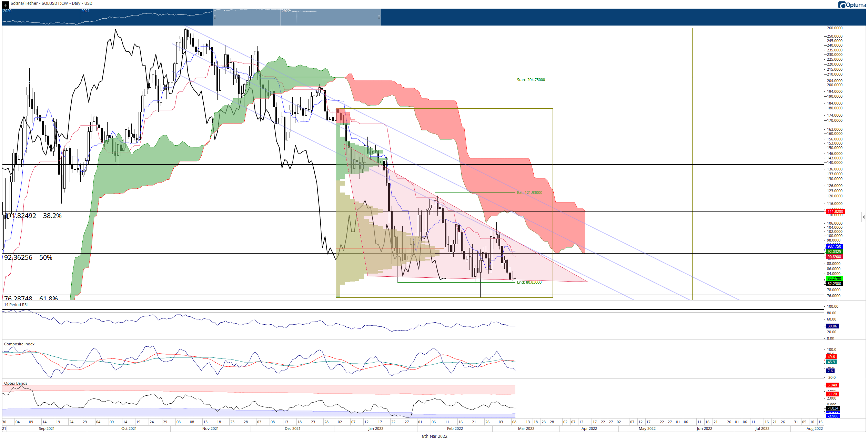868x443 pixels.
Task: Click the highlighted range in the overview navigator
Action: click(297, 17)
